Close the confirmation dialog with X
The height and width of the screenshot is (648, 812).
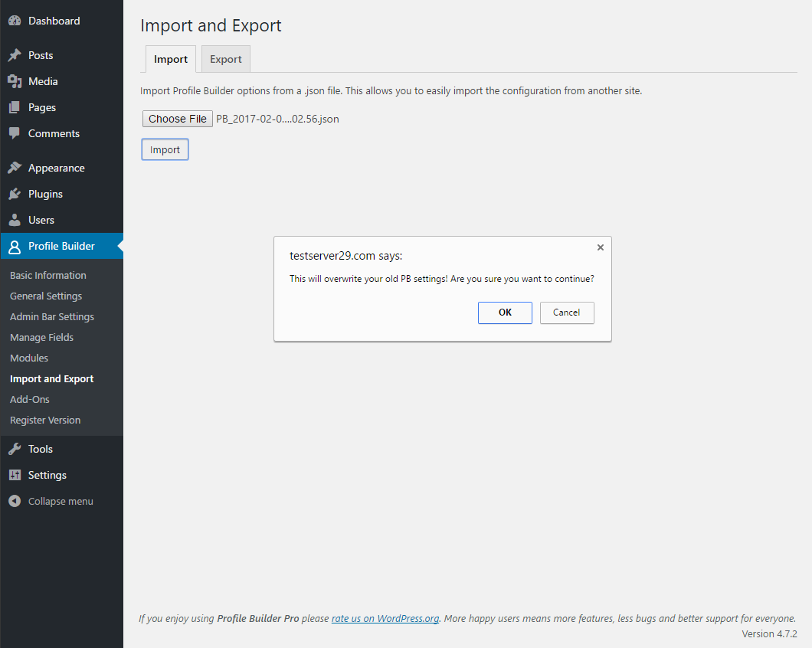[x=601, y=247]
